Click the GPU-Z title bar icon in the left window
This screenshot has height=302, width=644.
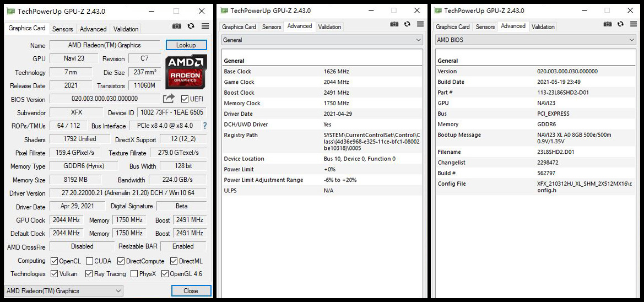point(12,11)
